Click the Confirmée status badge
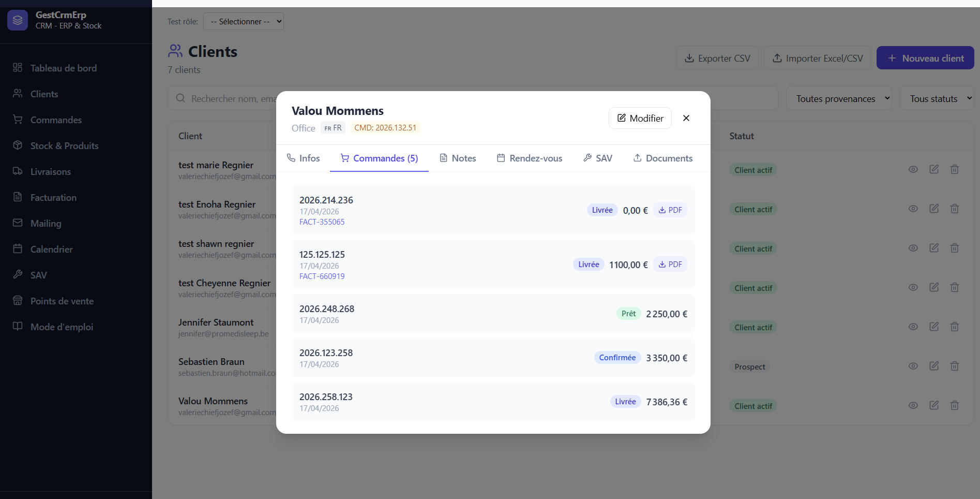 617,358
